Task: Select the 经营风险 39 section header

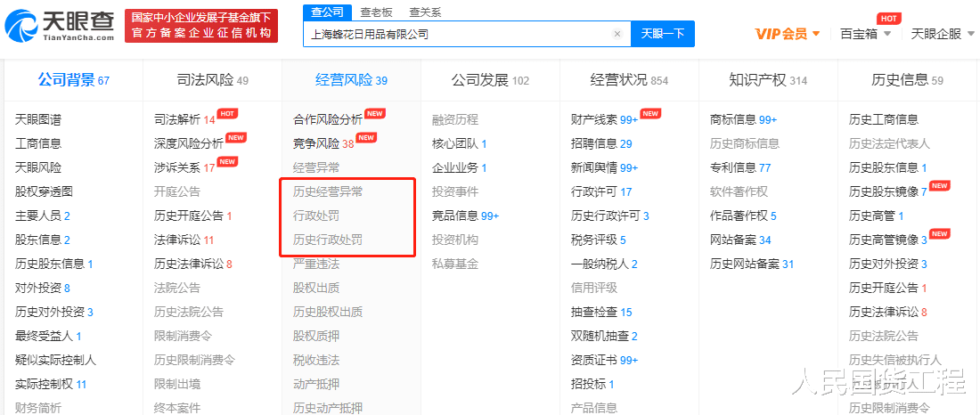Action: pyautogui.click(x=351, y=80)
